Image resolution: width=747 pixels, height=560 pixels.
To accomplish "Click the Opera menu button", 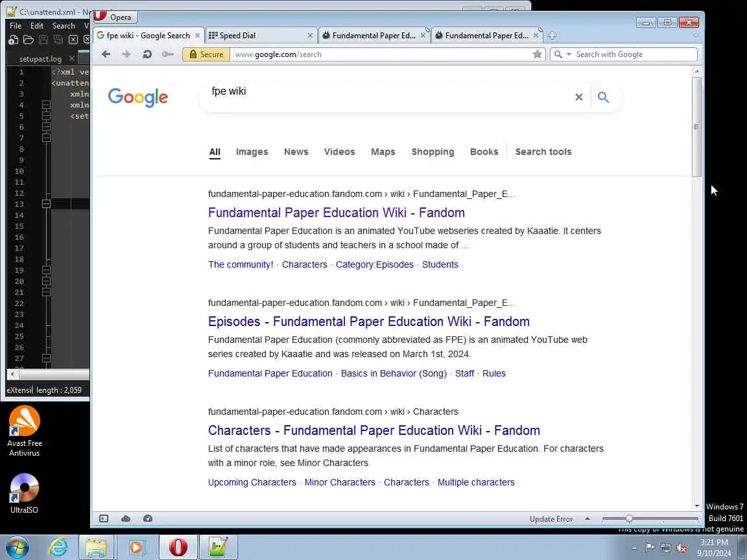I will pyautogui.click(x=114, y=17).
